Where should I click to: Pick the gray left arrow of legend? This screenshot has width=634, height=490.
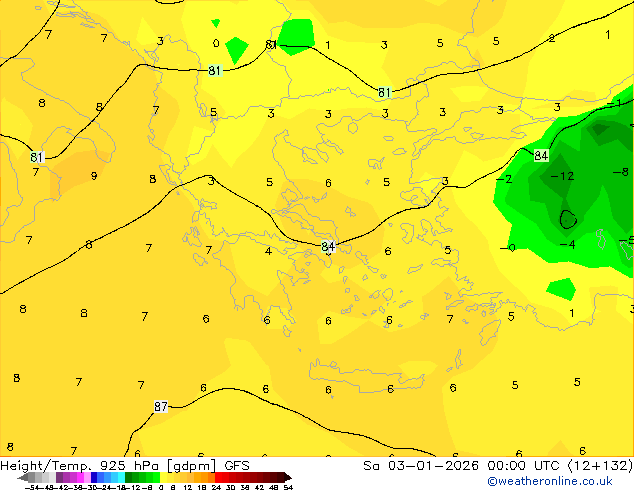click(x=23, y=477)
